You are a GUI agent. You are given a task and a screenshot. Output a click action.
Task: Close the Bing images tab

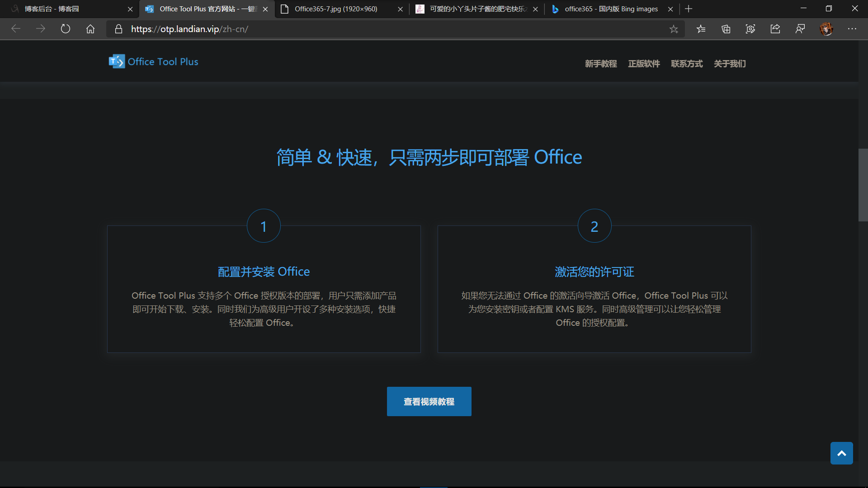(670, 9)
